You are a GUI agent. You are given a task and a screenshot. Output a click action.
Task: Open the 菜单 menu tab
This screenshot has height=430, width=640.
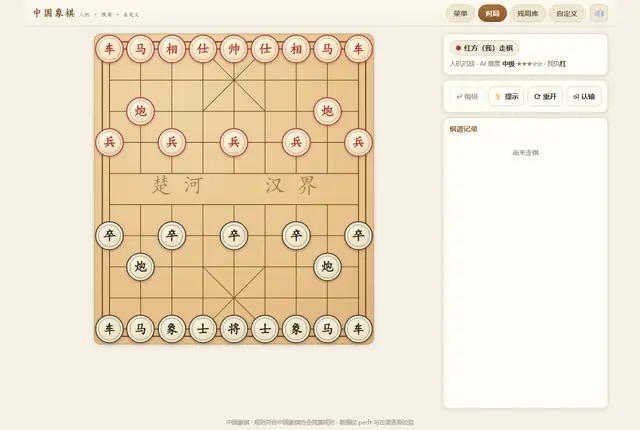pyautogui.click(x=460, y=13)
